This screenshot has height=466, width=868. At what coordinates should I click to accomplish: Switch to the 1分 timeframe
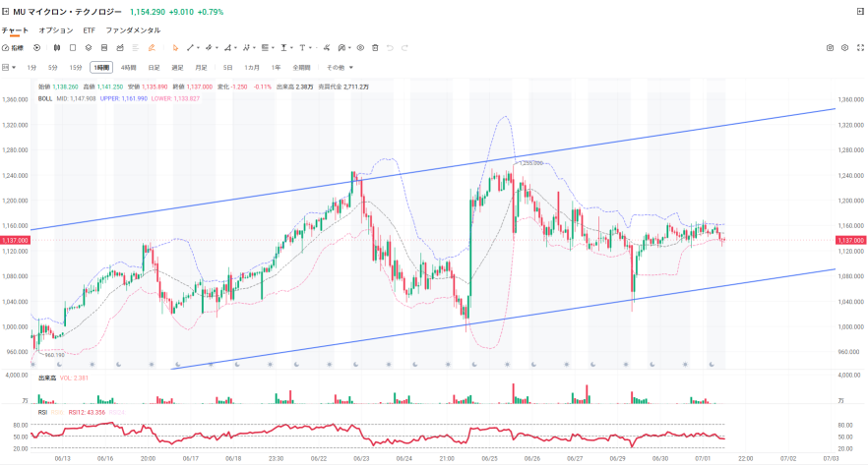click(31, 68)
